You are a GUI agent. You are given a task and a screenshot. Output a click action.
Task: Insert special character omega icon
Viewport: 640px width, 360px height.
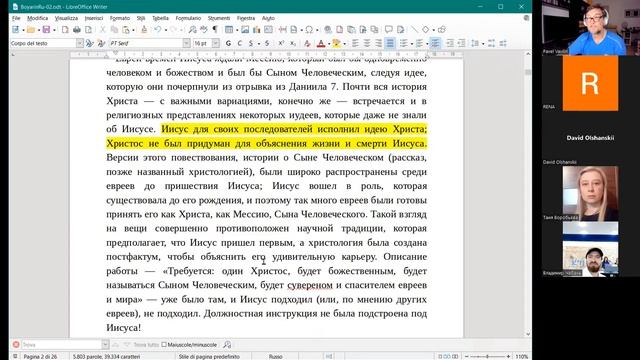point(309,30)
